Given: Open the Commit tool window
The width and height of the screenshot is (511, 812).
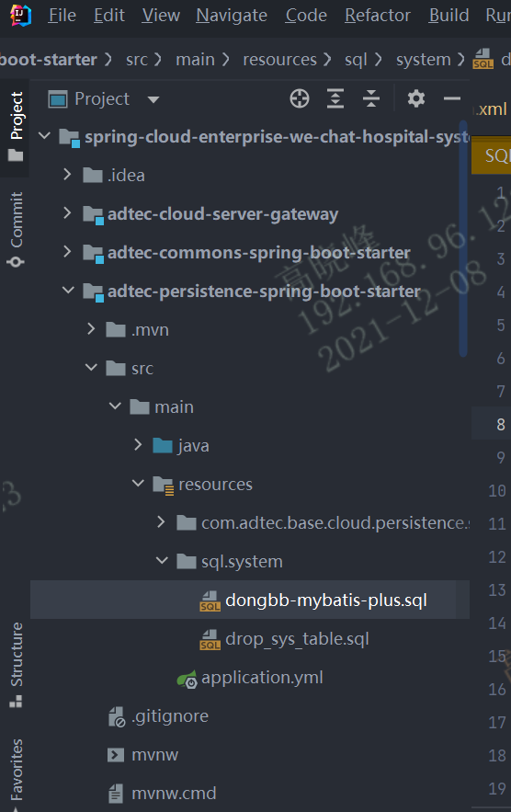Looking at the screenshot, I should click(x=16, y=229).
